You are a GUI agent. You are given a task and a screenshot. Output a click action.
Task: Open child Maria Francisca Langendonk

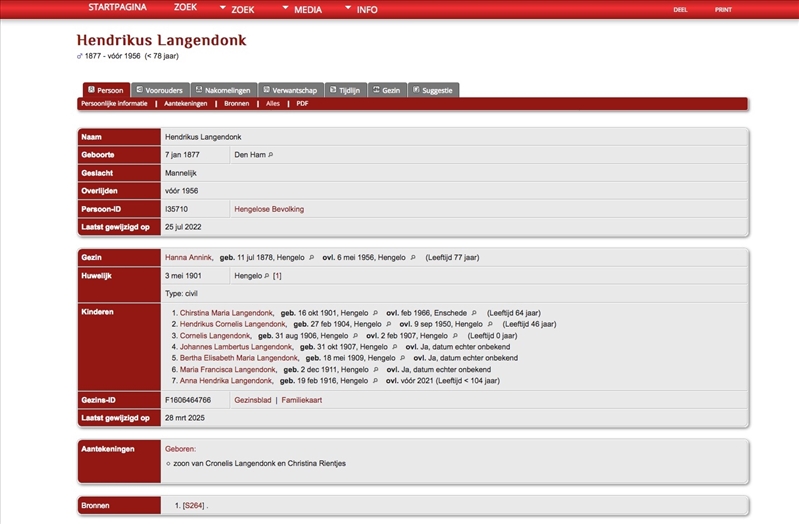pyautogui.click(x=228, y=370)
